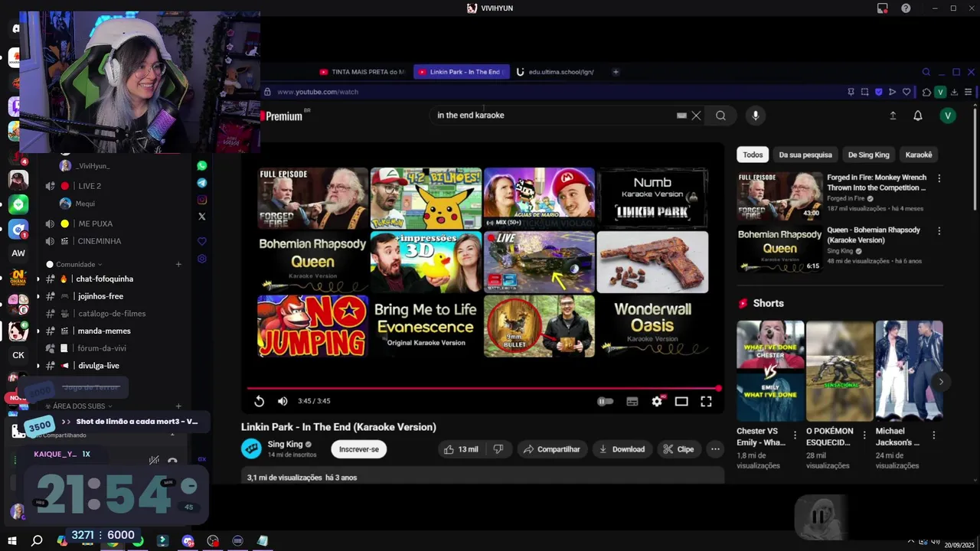Take a snapshot with the browser capture icon
The width and height of the screenshot is (980, 551).
[865, 92]
